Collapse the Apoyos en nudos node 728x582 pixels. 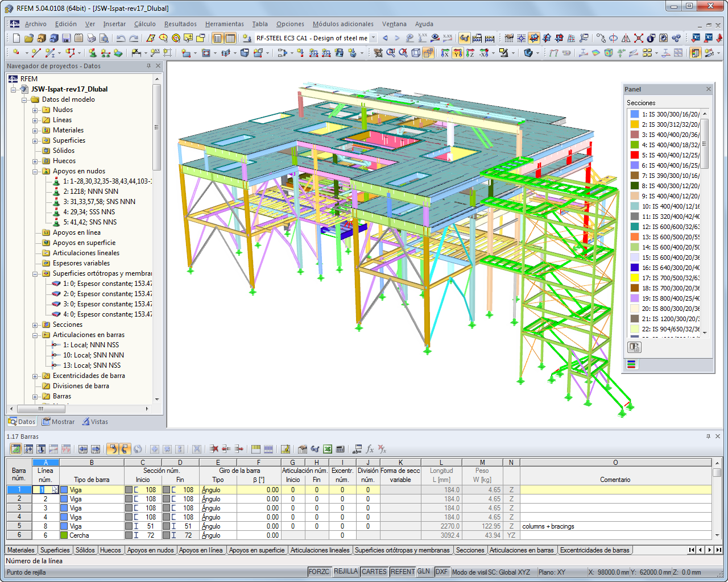[x=35, y=172]
